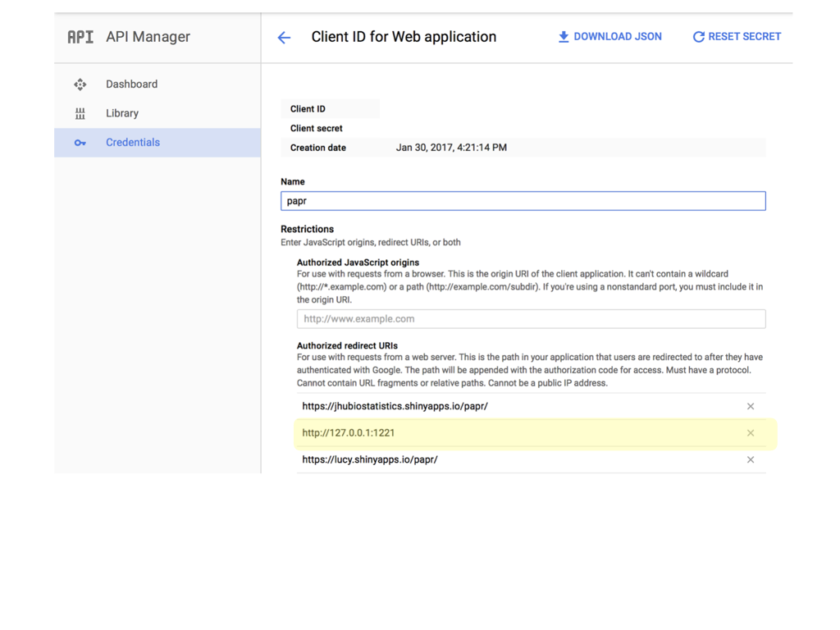Click the Library sidebar icon
This screenshot has width=840, height=630.
click(80, 113)
